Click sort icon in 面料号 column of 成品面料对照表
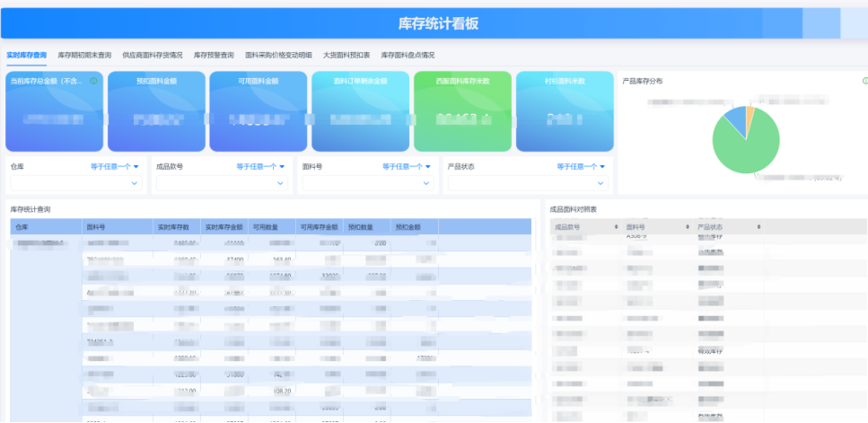The width and height of the screenshot is (868, 423). pyautogui.click(x=688, y=227)
